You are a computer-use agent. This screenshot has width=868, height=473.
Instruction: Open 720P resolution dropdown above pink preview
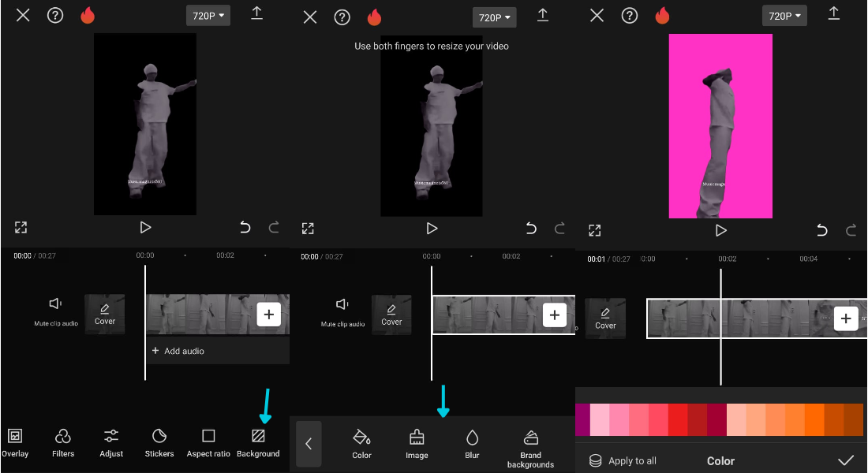click(784, 16)
